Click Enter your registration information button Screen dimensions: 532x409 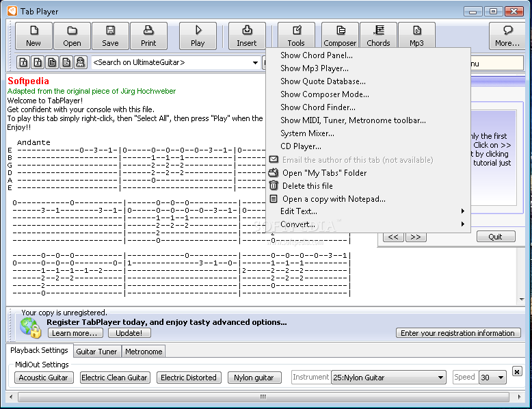[457, 333]
